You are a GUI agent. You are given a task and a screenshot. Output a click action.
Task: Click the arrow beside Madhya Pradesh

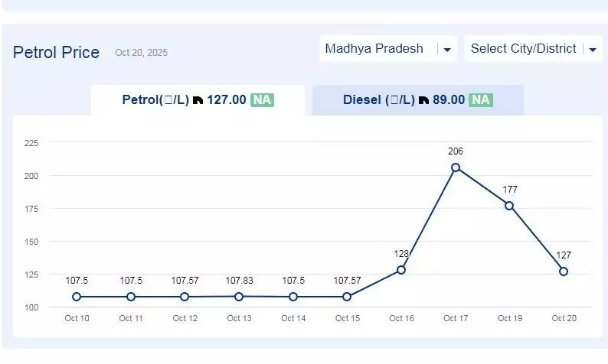tap(447, 50)
